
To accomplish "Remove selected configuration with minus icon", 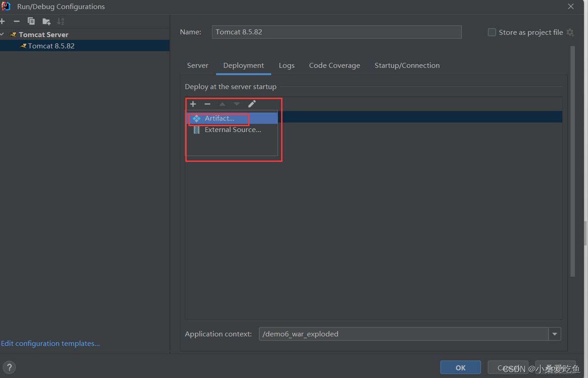I will coord(17,21).
